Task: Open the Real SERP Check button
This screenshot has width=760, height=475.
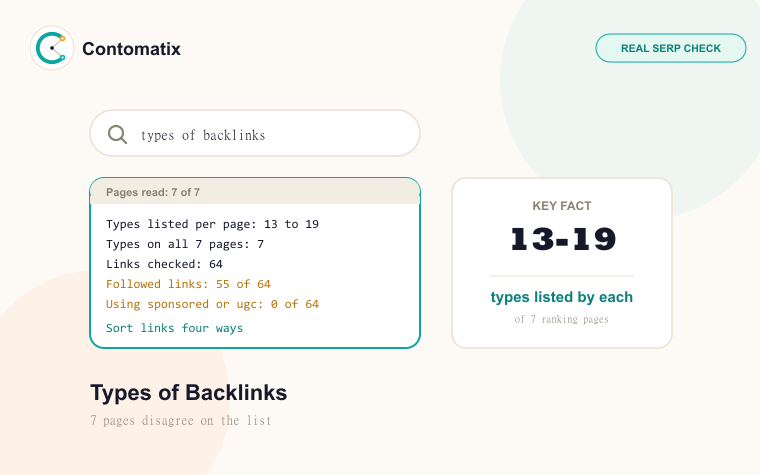Action: pyautogui.click(x=671, y=48)
